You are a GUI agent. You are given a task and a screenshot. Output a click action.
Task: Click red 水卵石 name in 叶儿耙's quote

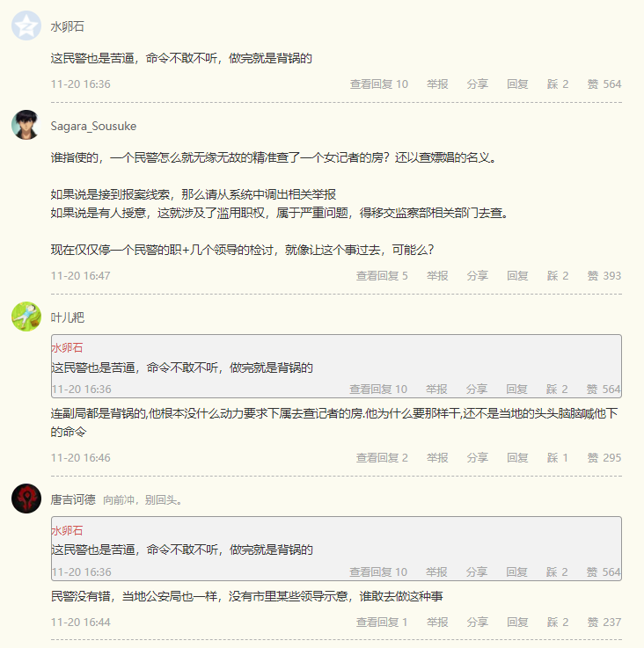click(67, 348)
